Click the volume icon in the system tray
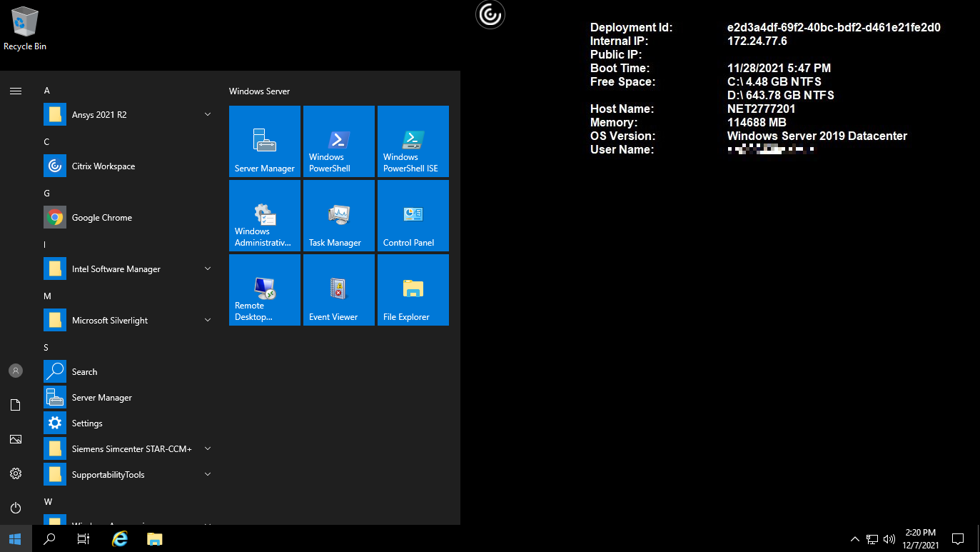Screen dimensions: 980x552 (x=889, y=539)
